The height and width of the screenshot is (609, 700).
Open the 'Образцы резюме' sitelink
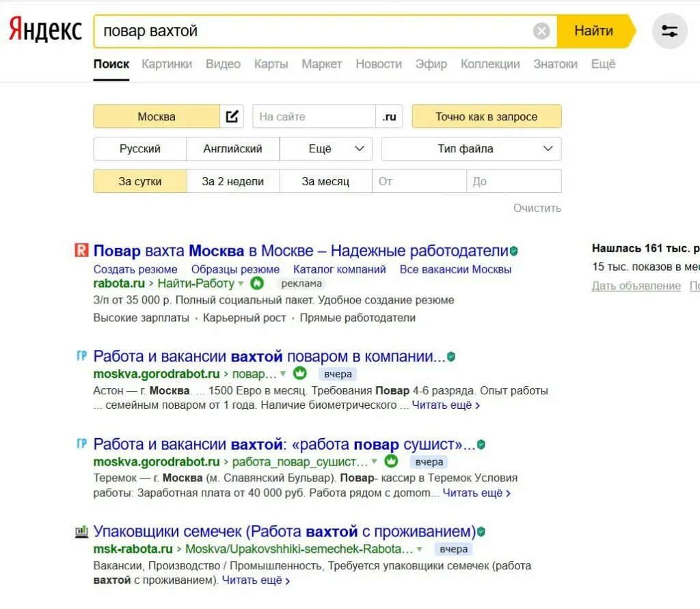coord(235,269)
